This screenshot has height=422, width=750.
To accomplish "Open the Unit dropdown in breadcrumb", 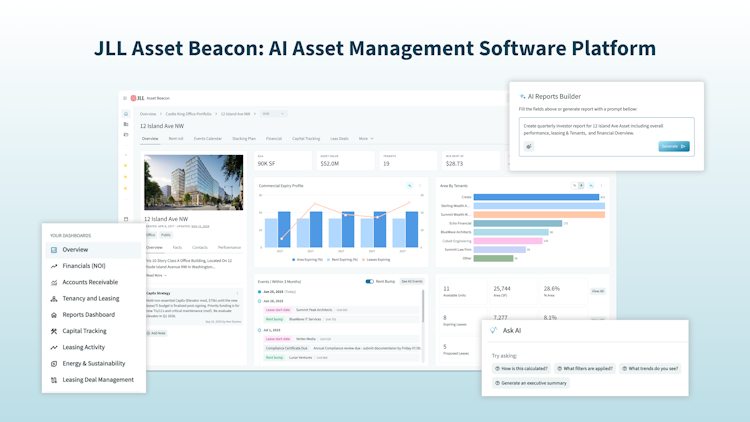I will 273,114.
